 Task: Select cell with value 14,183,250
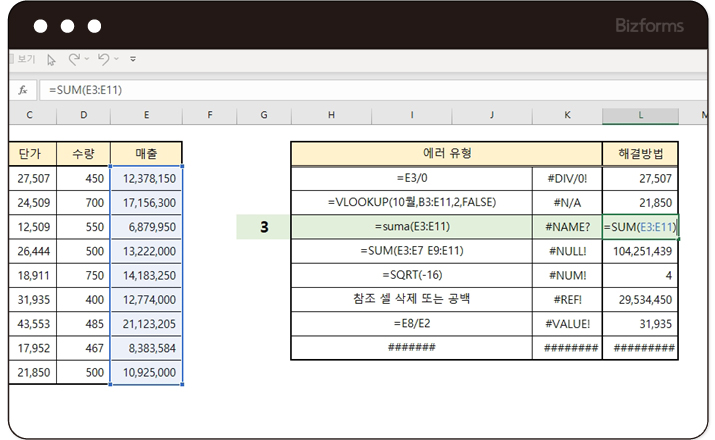tap(146, 275)
